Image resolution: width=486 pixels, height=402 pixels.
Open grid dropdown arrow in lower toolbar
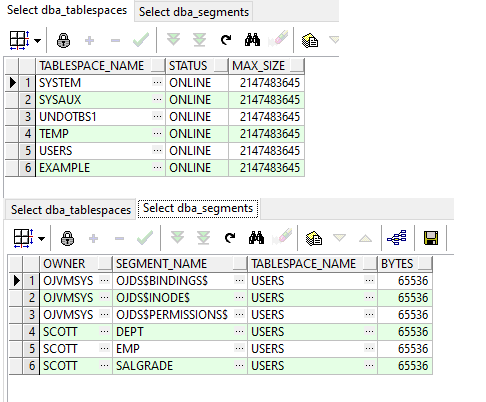pos(42,239)
